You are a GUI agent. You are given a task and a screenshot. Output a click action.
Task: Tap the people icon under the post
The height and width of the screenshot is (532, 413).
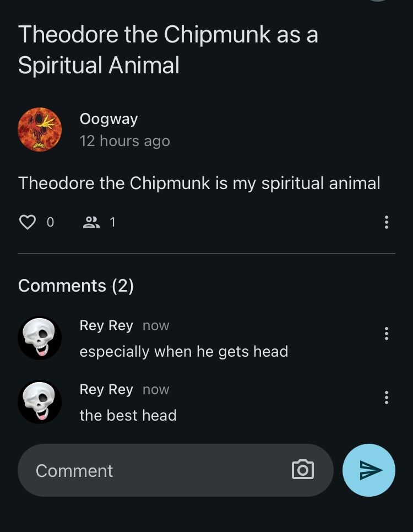(x=91, y=222)
